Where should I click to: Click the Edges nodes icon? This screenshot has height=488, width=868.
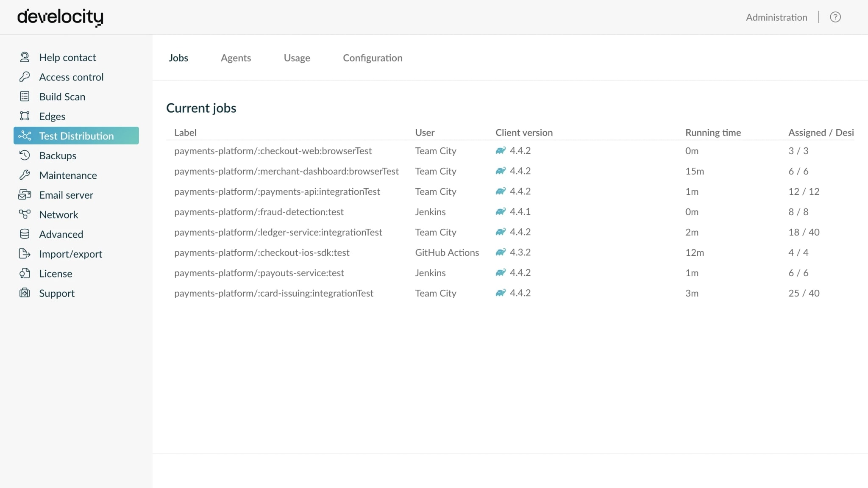click(25, 116)
